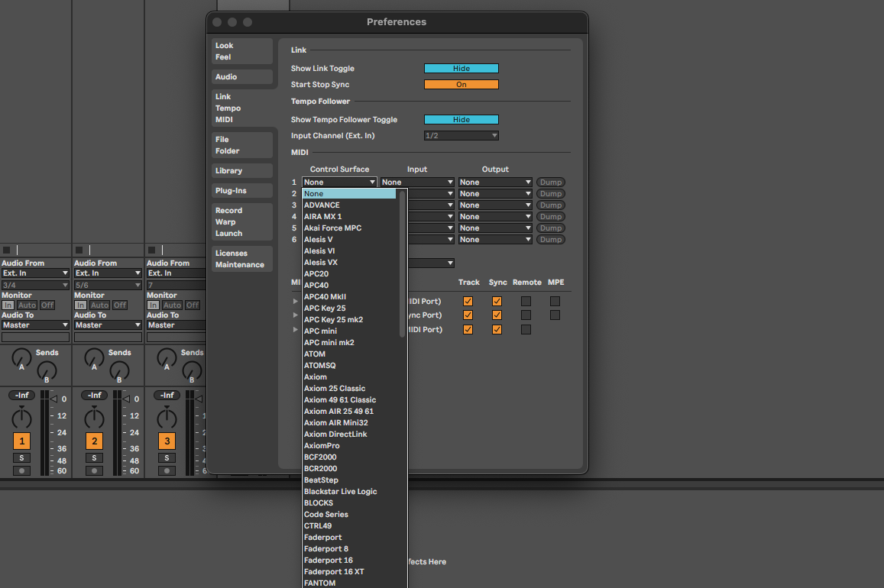Click track 2 -Inf peak level display

(x=94, y=396)
